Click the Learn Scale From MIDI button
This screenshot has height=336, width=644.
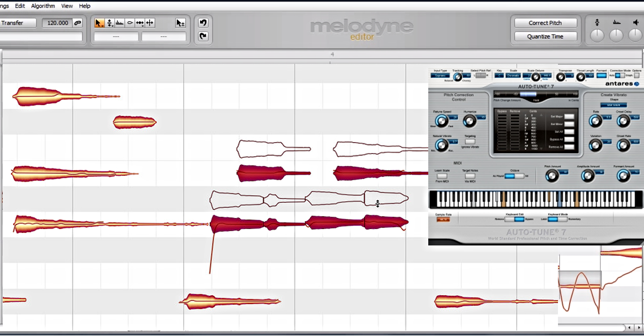(442, 176)
